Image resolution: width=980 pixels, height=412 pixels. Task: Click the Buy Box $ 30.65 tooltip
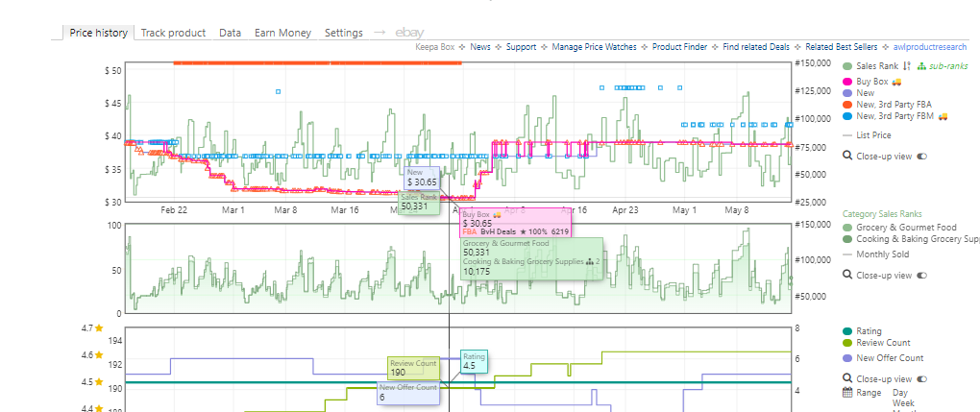515,223
